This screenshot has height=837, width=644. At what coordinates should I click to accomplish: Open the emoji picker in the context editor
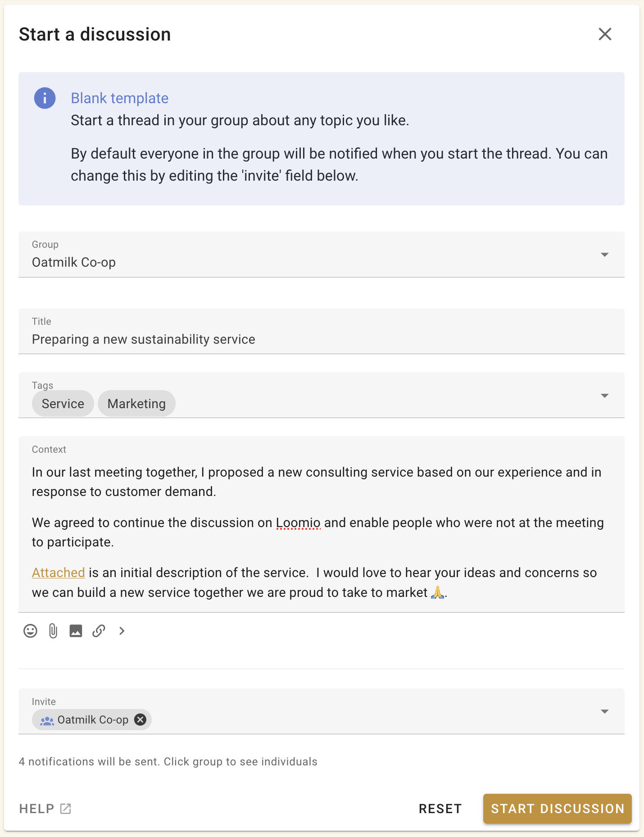click(x=30, y=631)
